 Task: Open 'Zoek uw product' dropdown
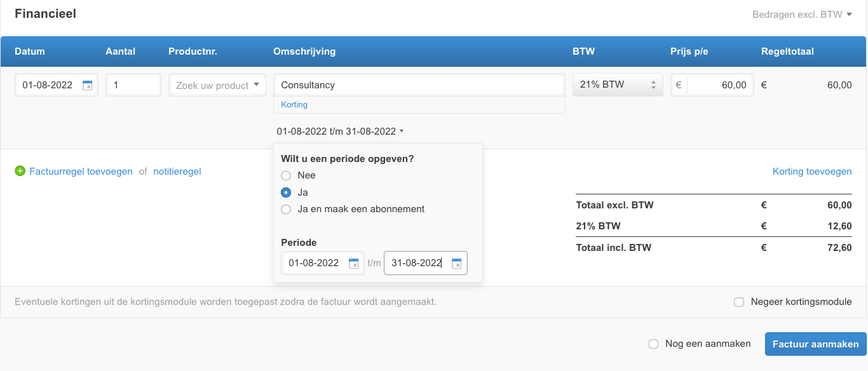(217, 85)
